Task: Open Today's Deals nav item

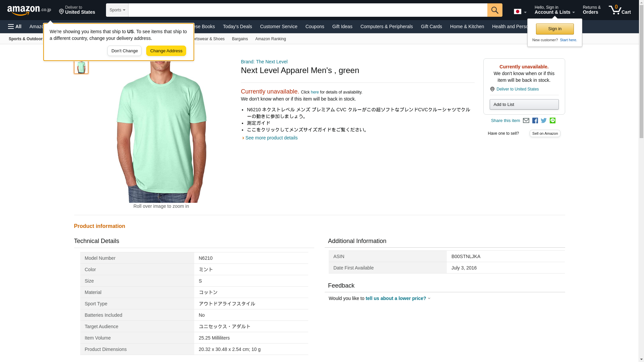Action: pyautogui.click(x=237, y=26)
